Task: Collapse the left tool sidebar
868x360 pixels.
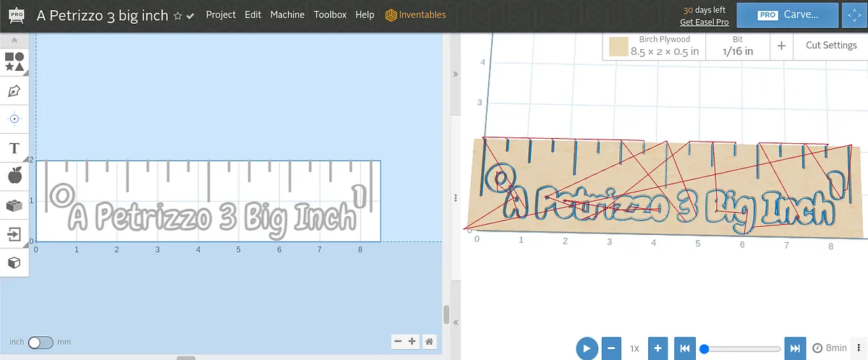Action: tap(14, 40)
